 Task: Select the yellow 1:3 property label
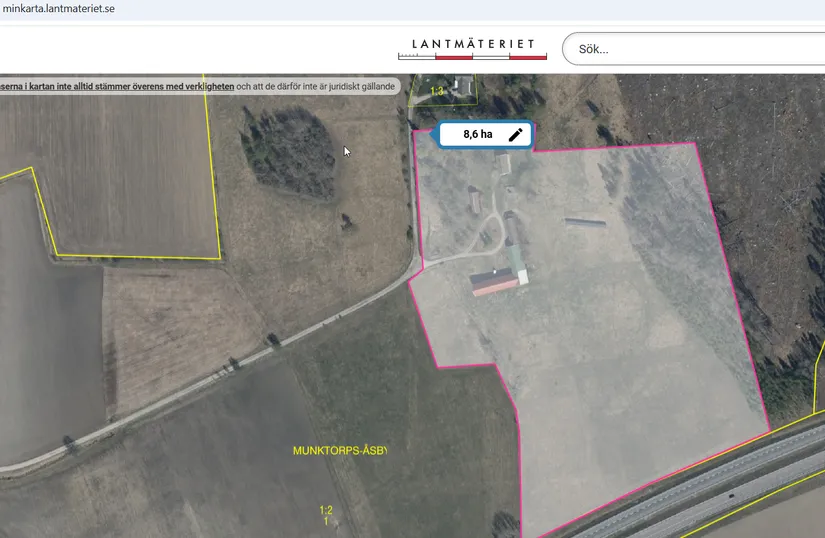tap(437, 91)
